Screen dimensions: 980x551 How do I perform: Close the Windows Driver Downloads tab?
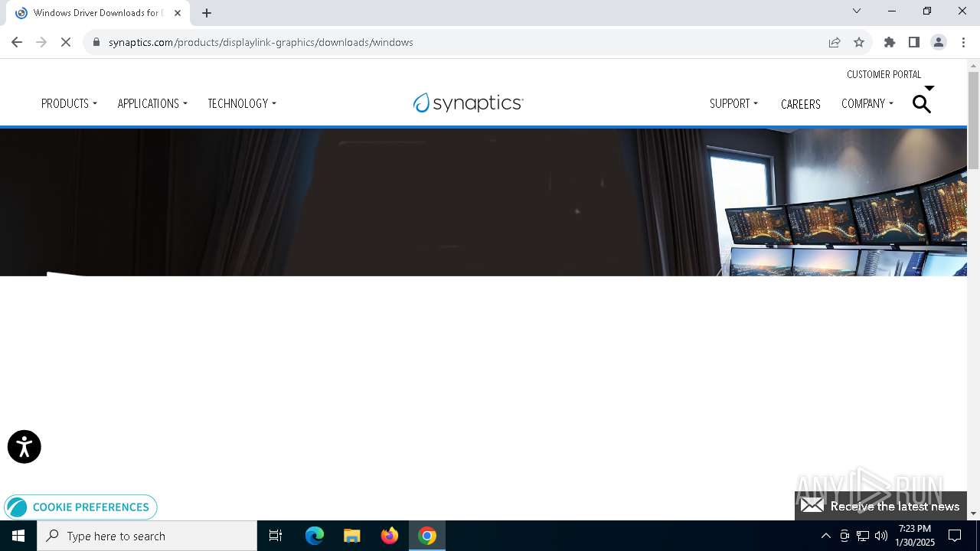coord(178,13)
